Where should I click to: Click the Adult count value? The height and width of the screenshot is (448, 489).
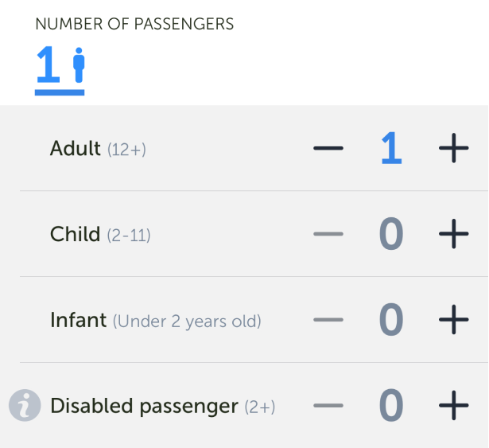pos(390,149)
